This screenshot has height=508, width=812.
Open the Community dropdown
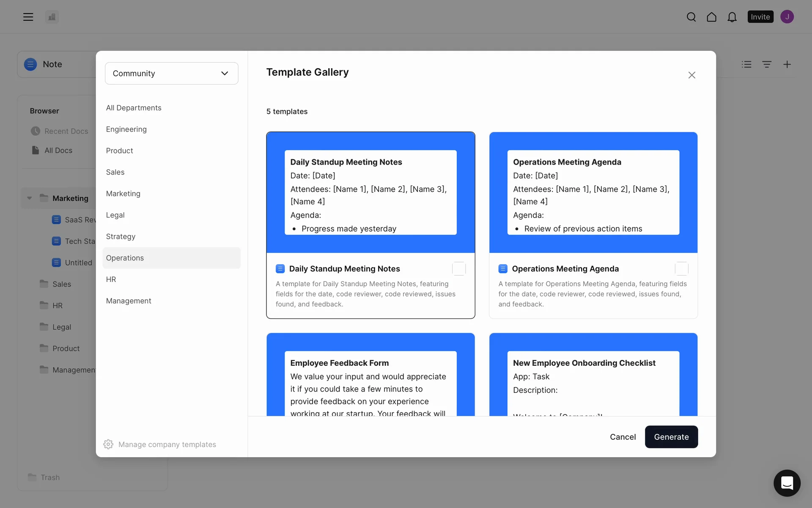pyautogui.click(x=171, y=73)
